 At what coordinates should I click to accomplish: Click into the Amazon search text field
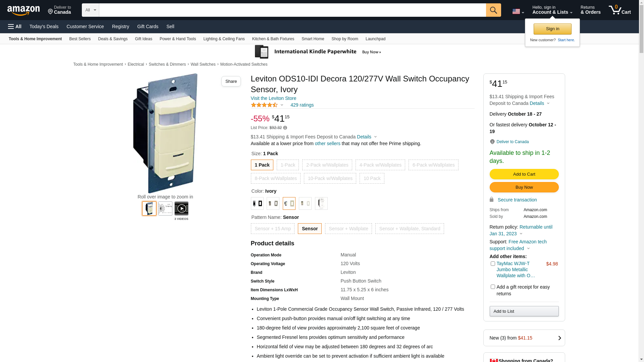(x=292, y=10)
